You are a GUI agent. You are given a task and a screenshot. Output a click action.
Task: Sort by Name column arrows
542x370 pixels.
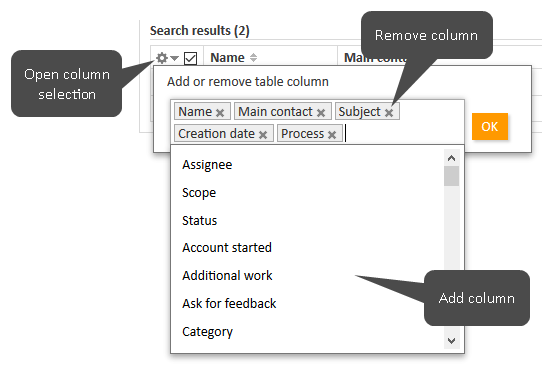coord(253,57)
